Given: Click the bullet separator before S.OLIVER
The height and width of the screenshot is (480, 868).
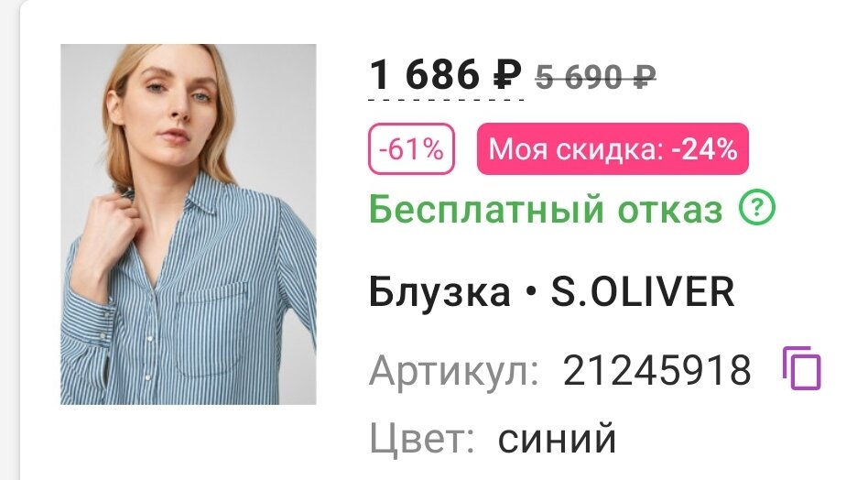Looking at the screenshot, I should (530, 292).
